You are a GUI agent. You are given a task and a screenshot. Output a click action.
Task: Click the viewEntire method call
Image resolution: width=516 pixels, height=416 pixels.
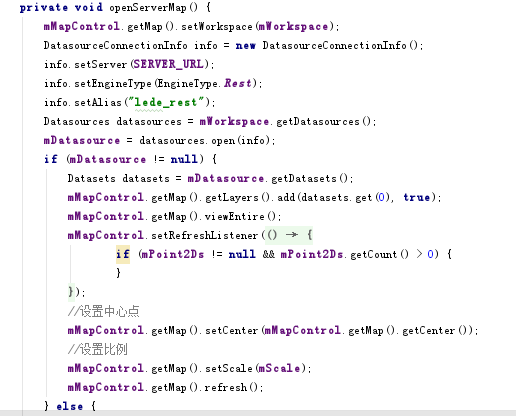[x=234, y=216]
